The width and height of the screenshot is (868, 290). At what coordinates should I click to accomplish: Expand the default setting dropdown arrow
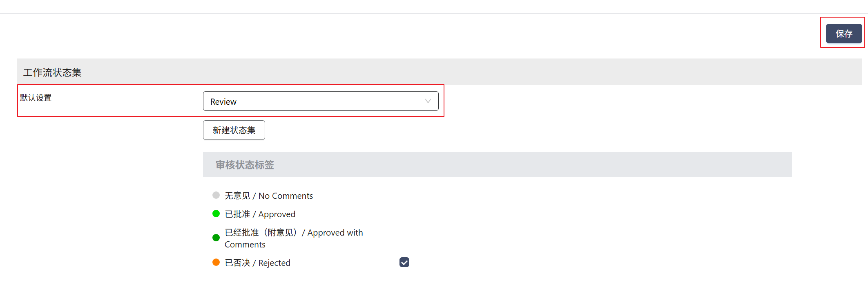[428, 101]
